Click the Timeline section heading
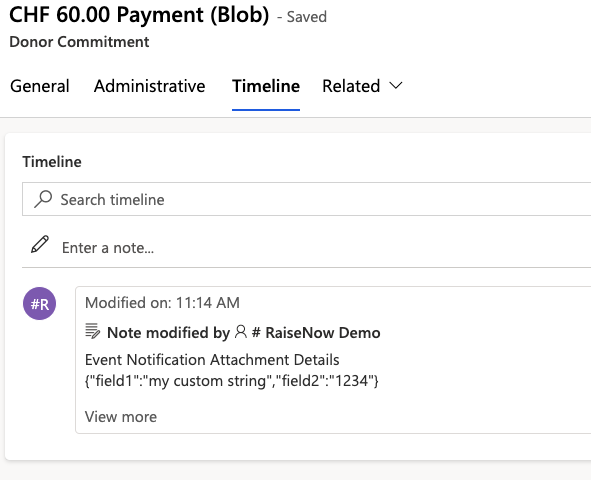The width and height of the screenshot is (591, 480). coord(52,162)
